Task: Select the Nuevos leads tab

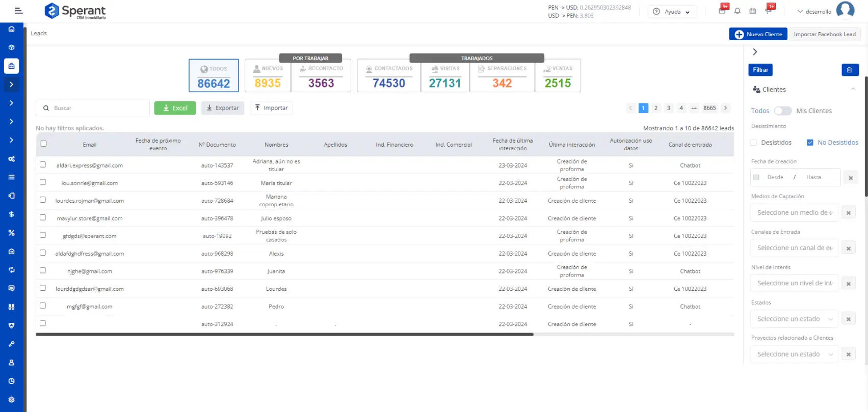Action: tap(268, 76)
